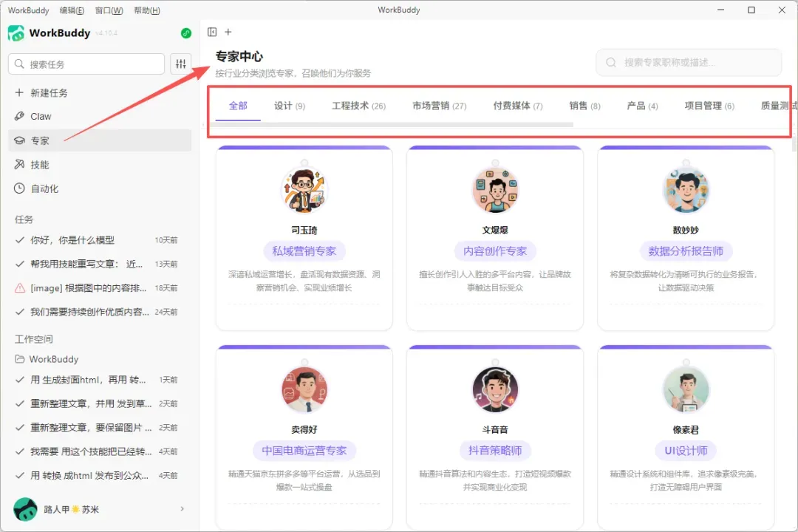Open the task filter settings icon
Screen dimensions: 798x532
(x=181, y=64)
